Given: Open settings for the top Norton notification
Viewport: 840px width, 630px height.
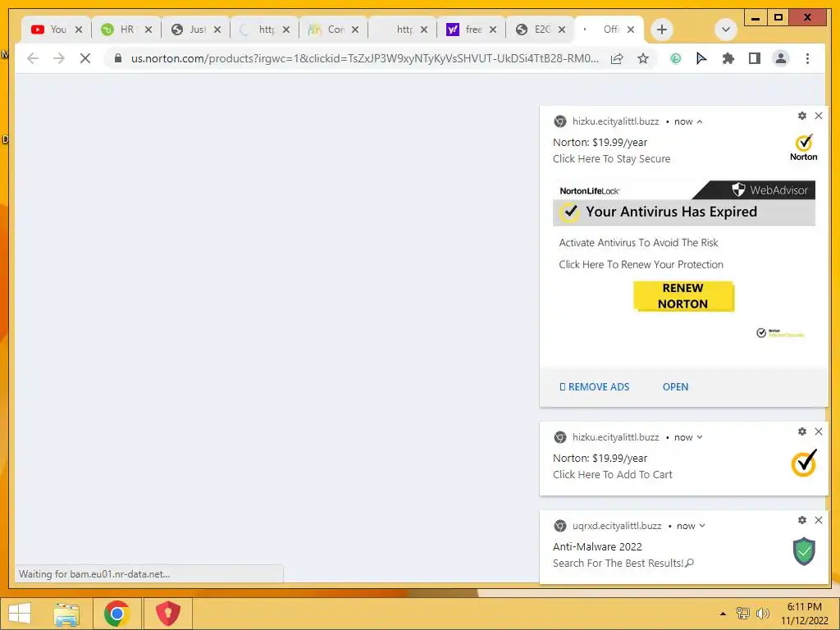Looking at the screenshot, I should click(x=802, y=116).
